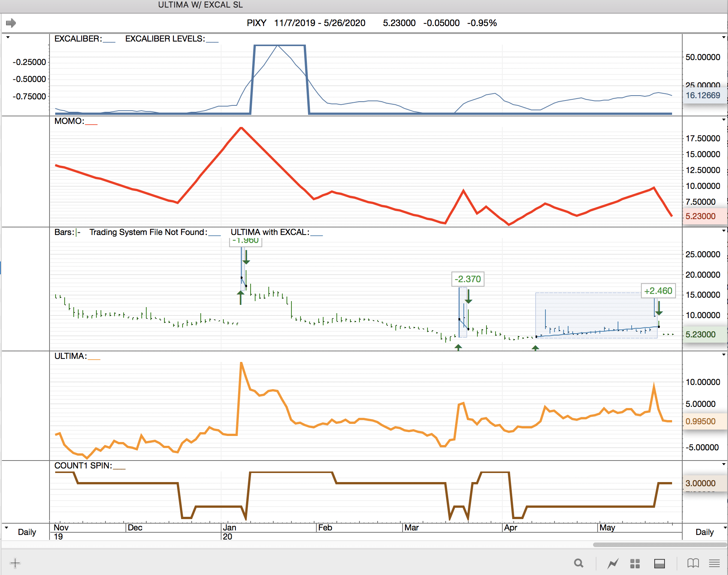Click the +2.460 trade profit label
The image size is (728, 575).
(x=658, y=291)
